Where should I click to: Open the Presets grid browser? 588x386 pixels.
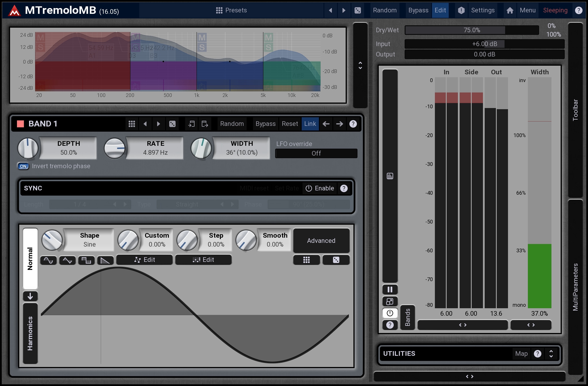tap(231, 10)
